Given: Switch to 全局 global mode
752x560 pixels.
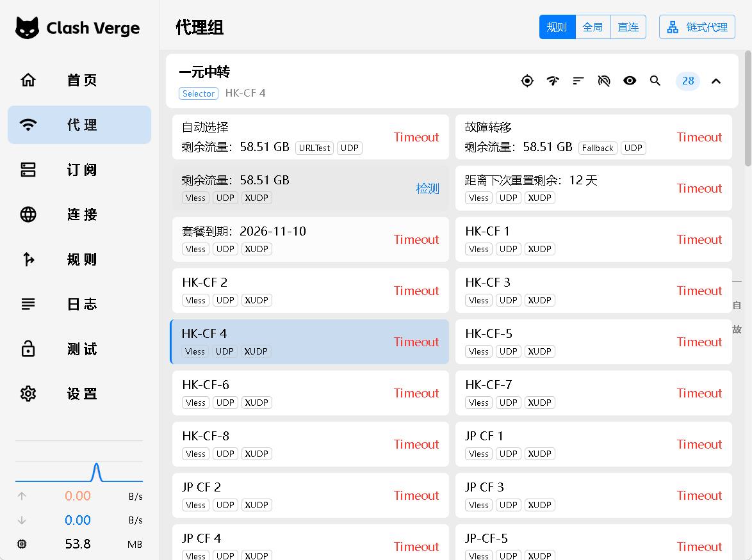Looking at the screenshot, I should (x=593, y=27).
